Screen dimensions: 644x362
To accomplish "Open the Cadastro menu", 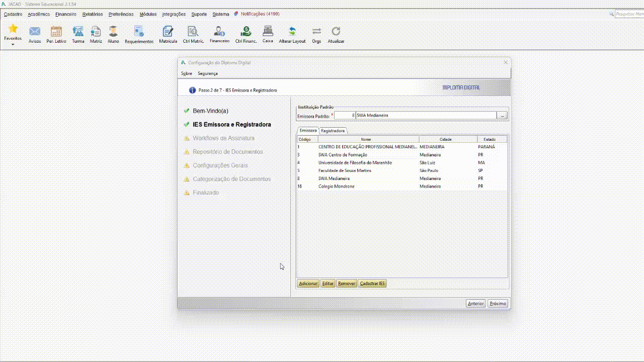I will (13, 14).
